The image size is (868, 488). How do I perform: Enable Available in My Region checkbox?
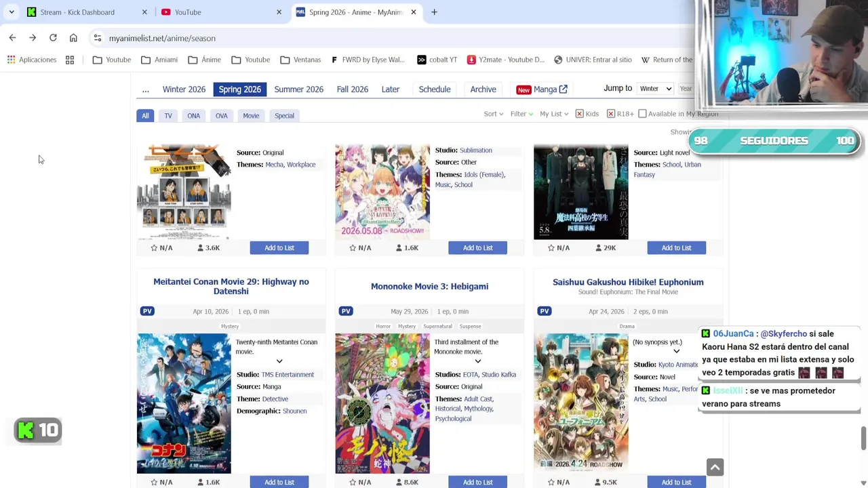642,114
